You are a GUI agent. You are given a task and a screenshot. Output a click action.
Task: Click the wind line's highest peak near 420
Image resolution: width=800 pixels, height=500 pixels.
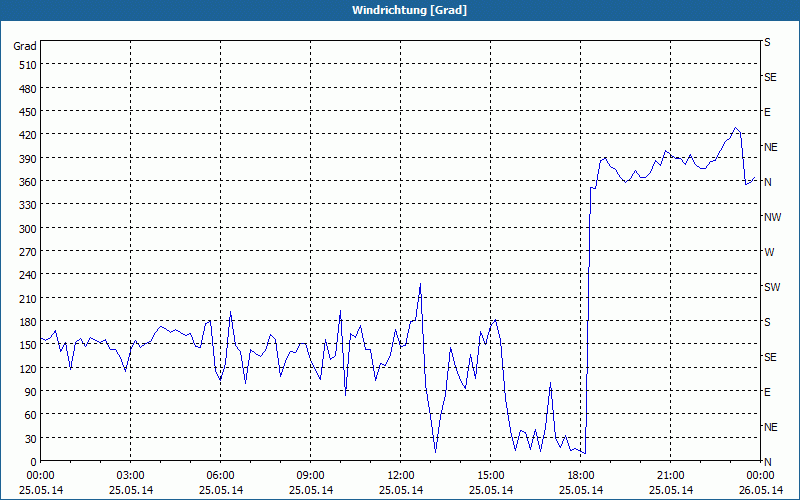pos(735,128)
